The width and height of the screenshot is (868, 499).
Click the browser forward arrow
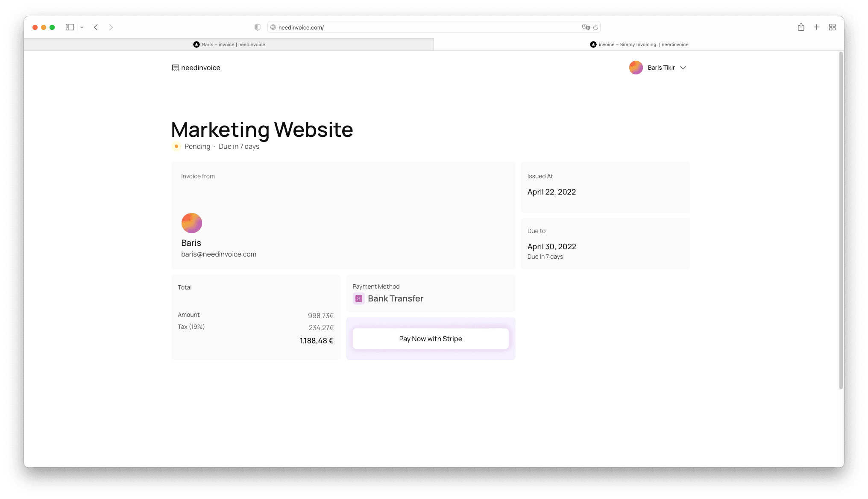click(x=111, y=27)
